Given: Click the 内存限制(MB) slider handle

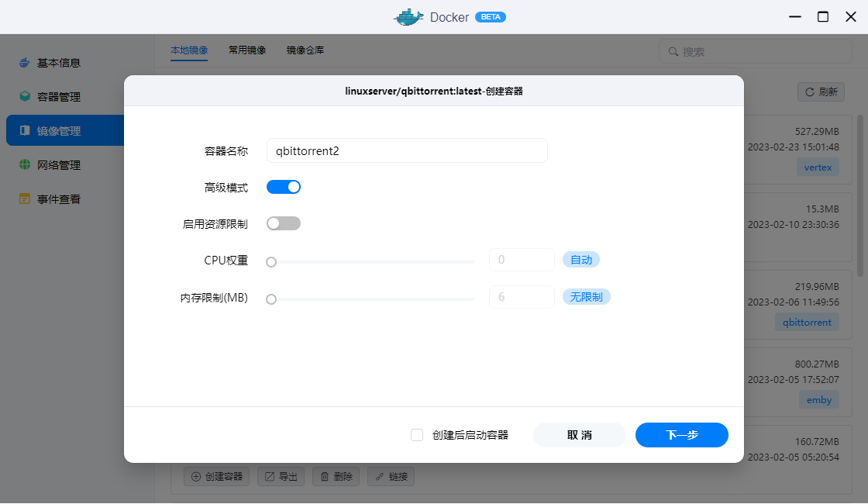Looking at the screenshot, I should [x=271, y=299].
